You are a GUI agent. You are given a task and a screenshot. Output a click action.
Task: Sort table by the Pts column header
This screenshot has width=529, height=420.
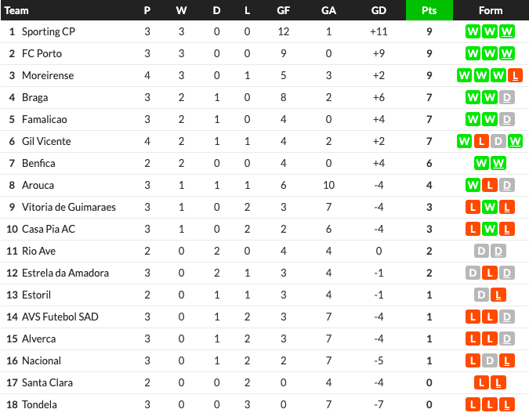[429, 10]
